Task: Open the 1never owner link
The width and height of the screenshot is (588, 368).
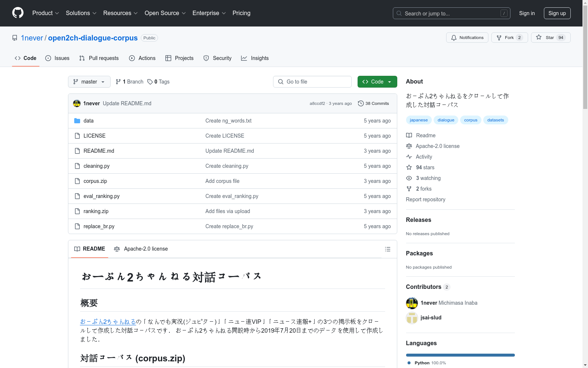Action: (x=32, y=38)
